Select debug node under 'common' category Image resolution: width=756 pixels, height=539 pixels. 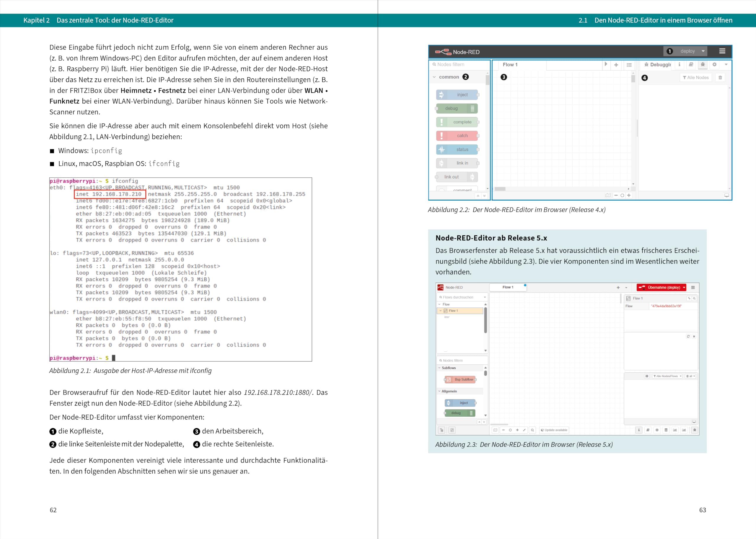click(457, 108)
